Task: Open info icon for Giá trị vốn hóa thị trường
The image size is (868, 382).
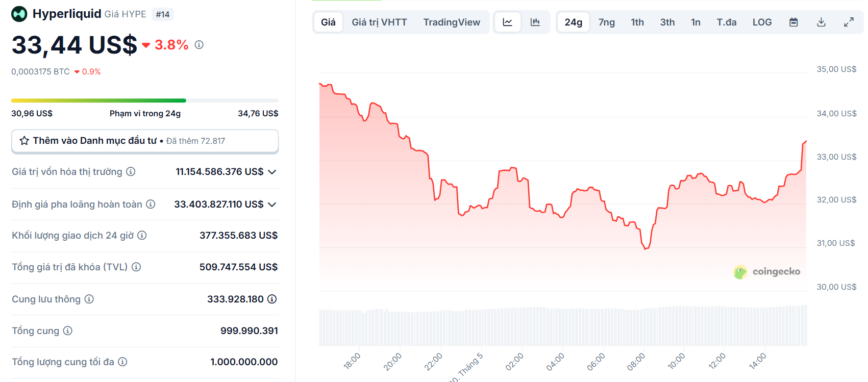Action: pyautogui.click(x=131, y=172)
